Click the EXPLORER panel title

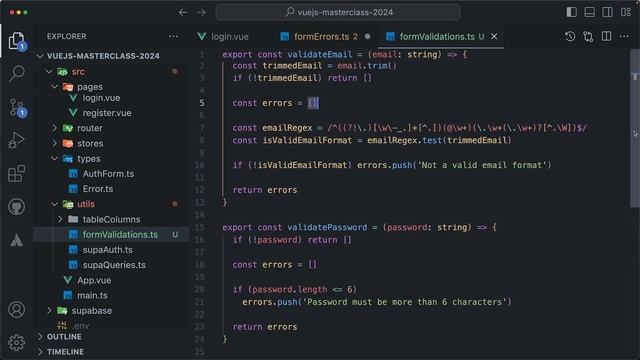click(x=67, y=36)
